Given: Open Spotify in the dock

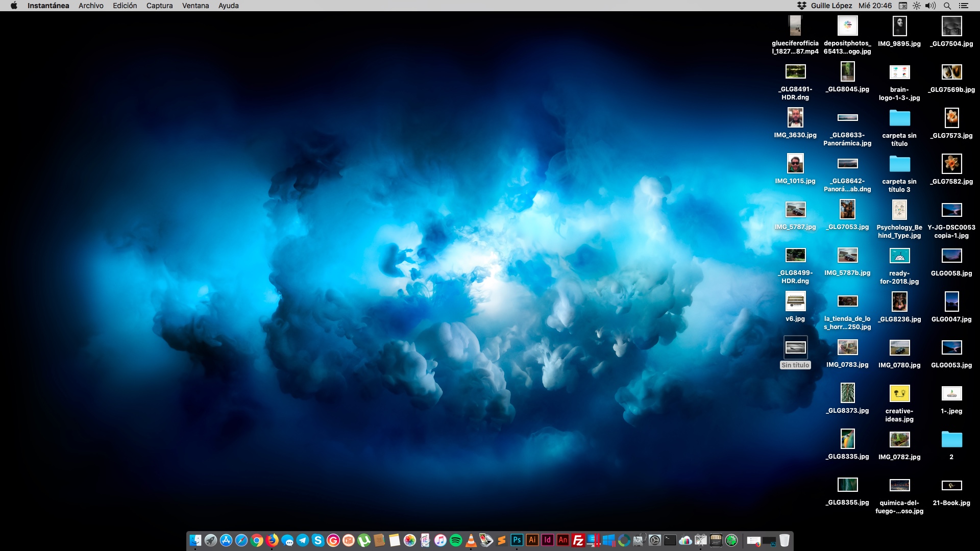Looking at the screenshot, I should tap(456, 540).
